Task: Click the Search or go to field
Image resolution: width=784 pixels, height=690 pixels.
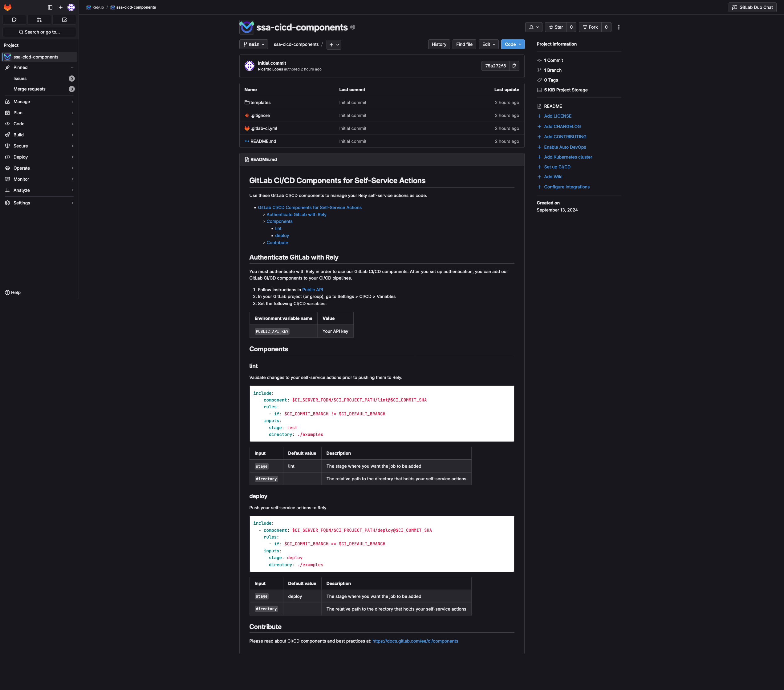Action: [x=39, y=32]
